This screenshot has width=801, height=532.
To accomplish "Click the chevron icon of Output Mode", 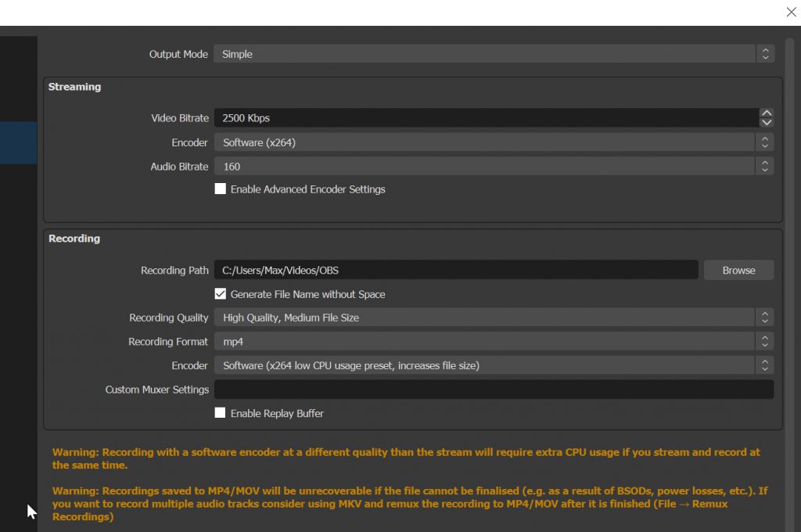I will click(766, 54).
